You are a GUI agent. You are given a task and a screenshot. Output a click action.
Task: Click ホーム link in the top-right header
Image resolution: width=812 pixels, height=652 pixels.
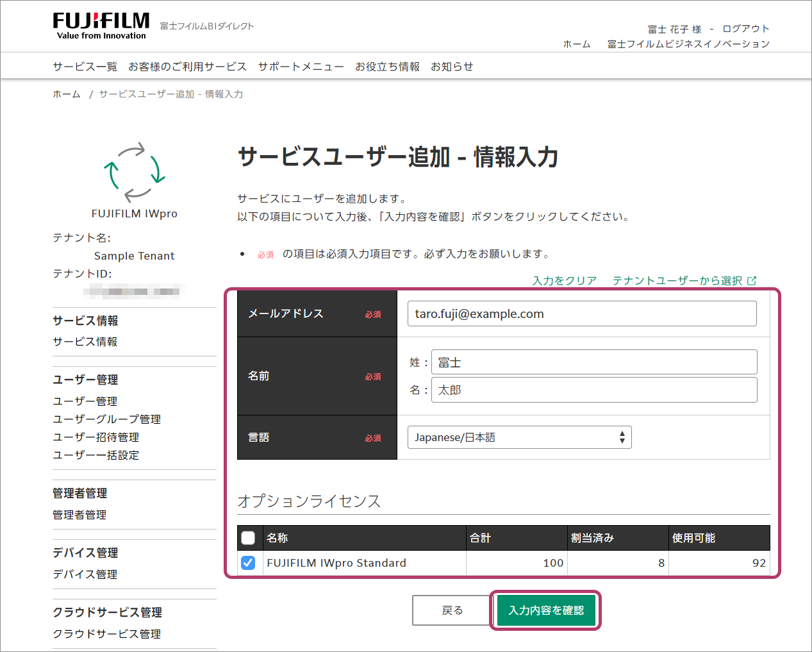[577, 44]
